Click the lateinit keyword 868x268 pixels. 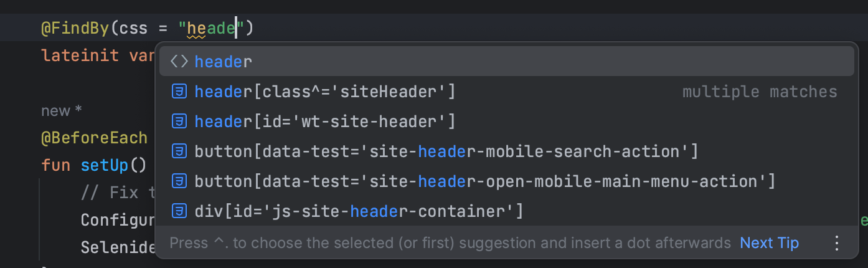coord(80,55)
